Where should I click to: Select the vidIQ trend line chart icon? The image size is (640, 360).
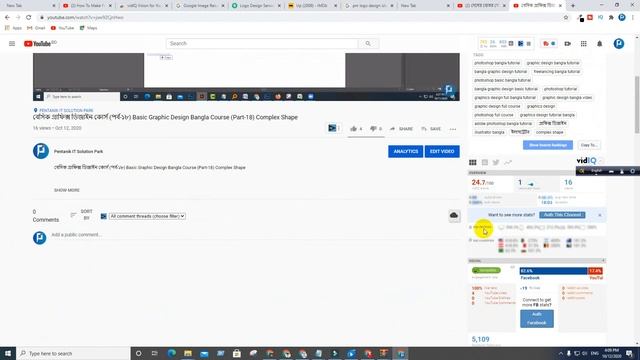508,162
